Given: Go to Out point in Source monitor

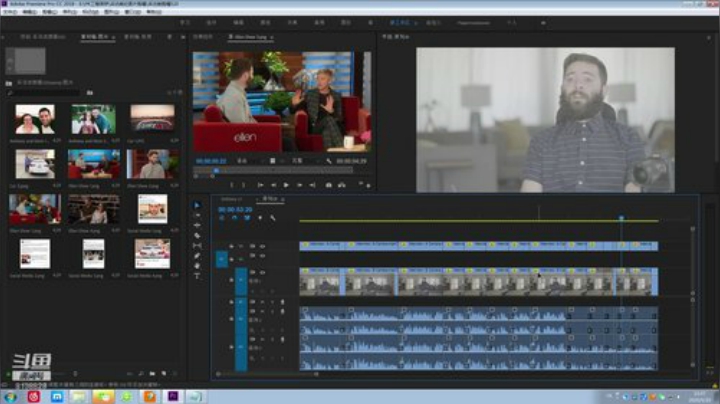Looking at the screenshot, I should click(312, 185).
